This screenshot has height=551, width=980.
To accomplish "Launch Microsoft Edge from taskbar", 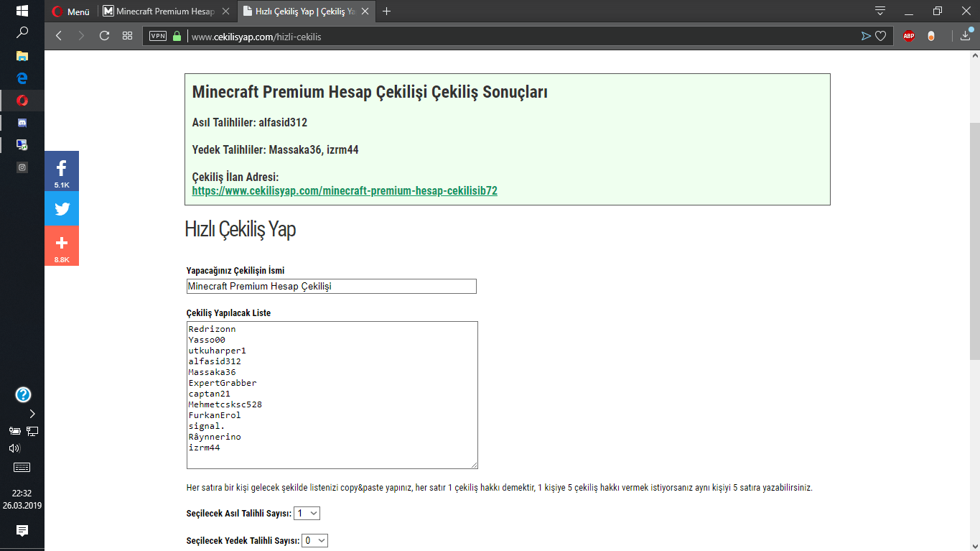I will point(22,78).
